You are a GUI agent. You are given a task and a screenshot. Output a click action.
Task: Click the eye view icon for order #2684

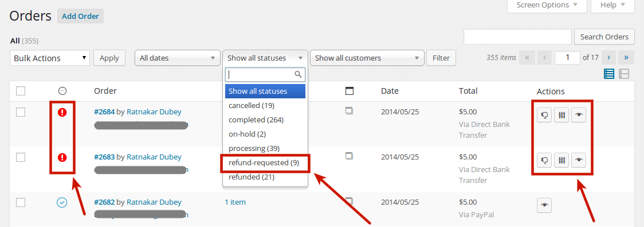coord(578,116)
